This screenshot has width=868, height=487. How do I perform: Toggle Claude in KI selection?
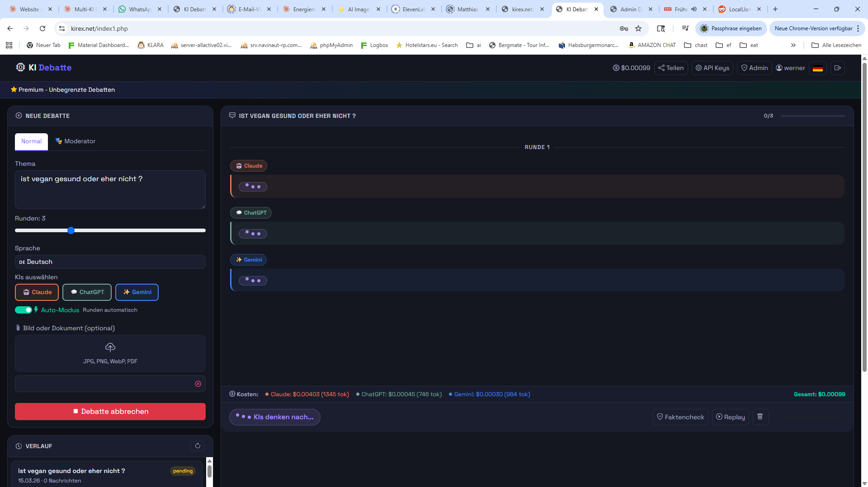point(37,292)
